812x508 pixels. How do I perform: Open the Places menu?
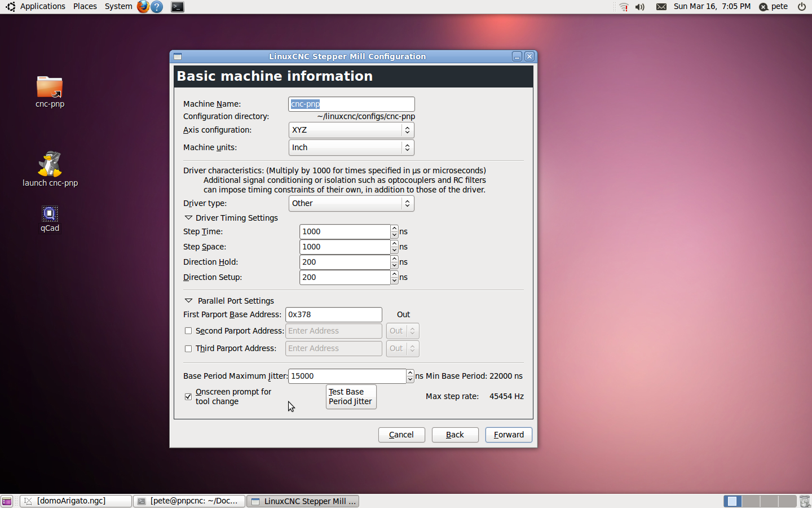click(85, 6)
